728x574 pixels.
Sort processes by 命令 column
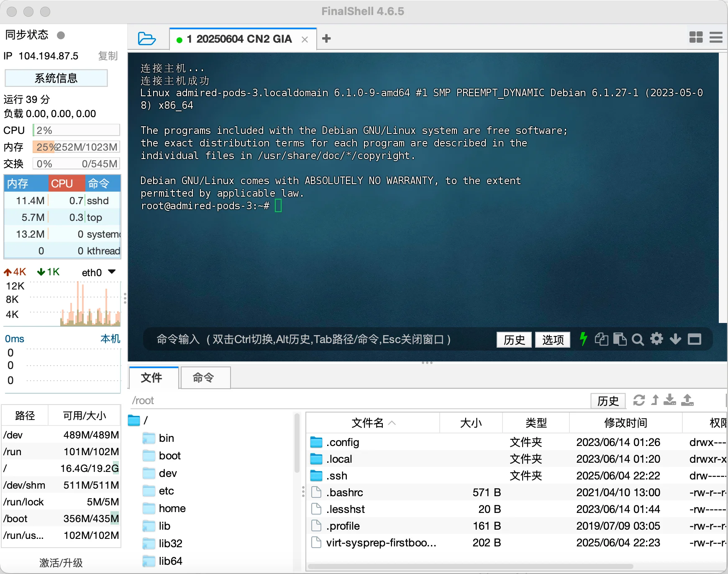pyautogui.click(x=103, y=183)
